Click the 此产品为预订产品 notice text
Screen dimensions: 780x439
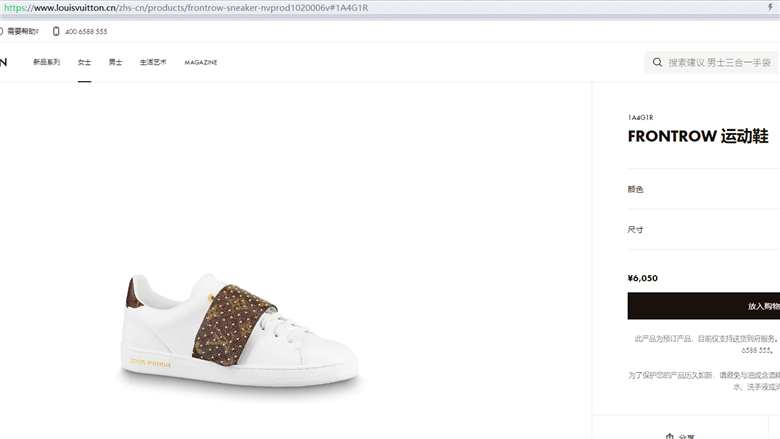point(707,344)
